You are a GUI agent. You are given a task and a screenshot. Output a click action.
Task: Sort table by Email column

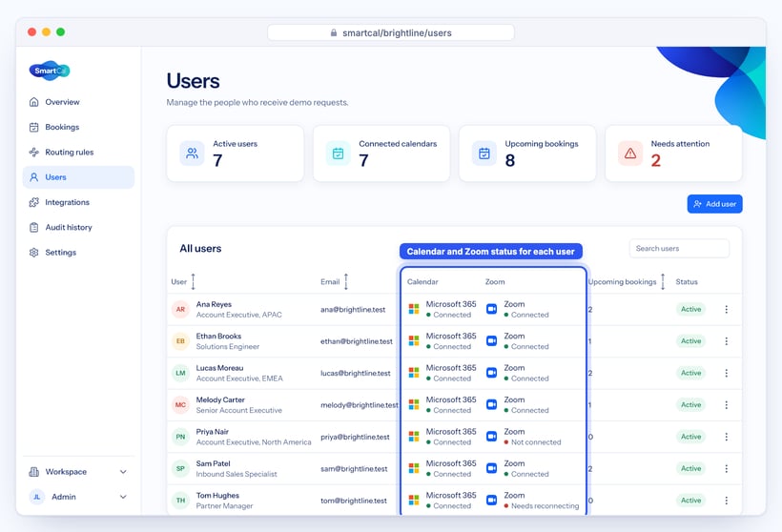click(345, 281)
